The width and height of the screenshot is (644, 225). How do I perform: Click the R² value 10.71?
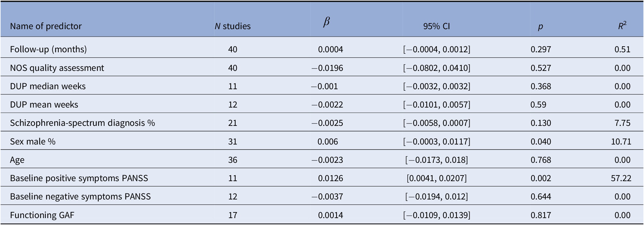tap(621, 141)
